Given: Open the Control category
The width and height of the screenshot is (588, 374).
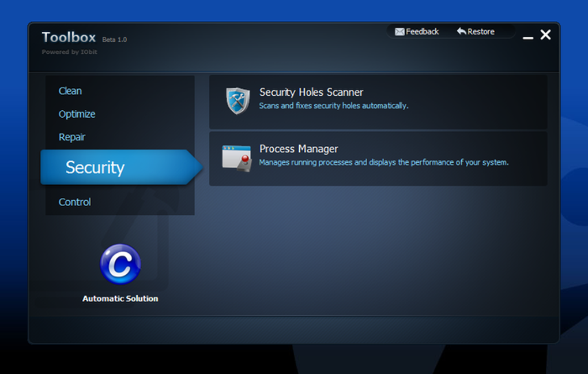Looking at the screenshot, I should [x=74, y=202].
